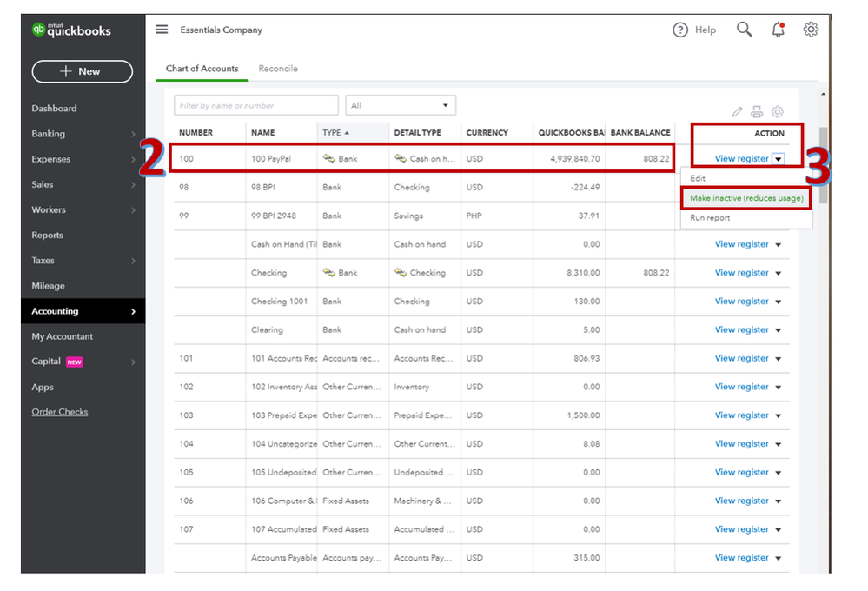The height and width of the screenshot is (591, 868).
Task: Click the bank feed icon beside Cash on h... detail
Action: (401, 158)
